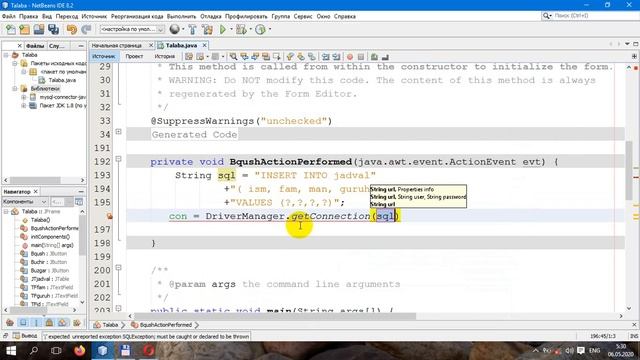The image size is (640, 360).
Task: Click the editor horizontal scrollbar
Action: click(275, 316)
